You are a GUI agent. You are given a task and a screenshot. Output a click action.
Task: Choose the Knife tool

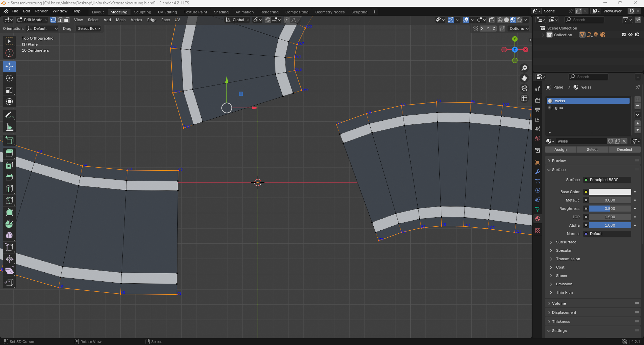coord(9,200)
